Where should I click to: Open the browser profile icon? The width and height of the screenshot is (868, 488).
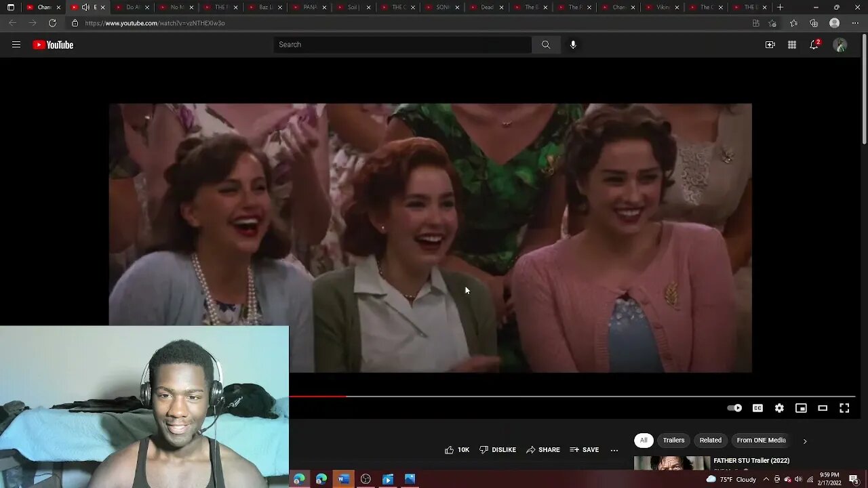[x=835, y=23]
